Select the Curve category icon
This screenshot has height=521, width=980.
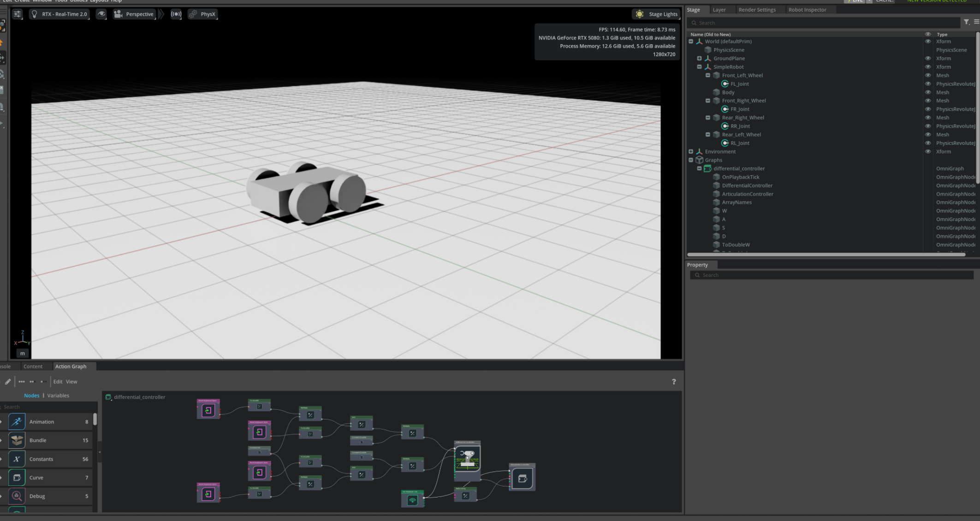tap(17, 478)
